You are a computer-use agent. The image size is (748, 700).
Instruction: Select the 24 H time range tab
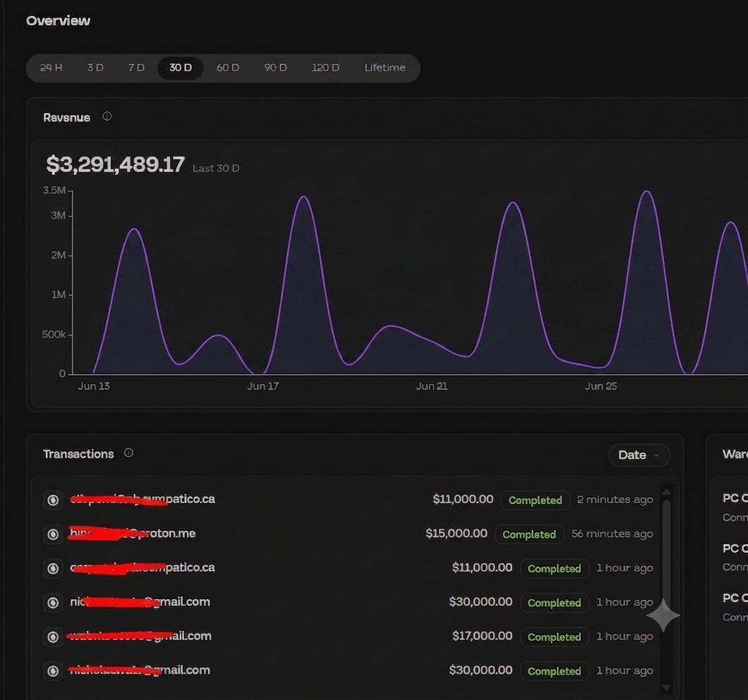click(x=51, y=68)
